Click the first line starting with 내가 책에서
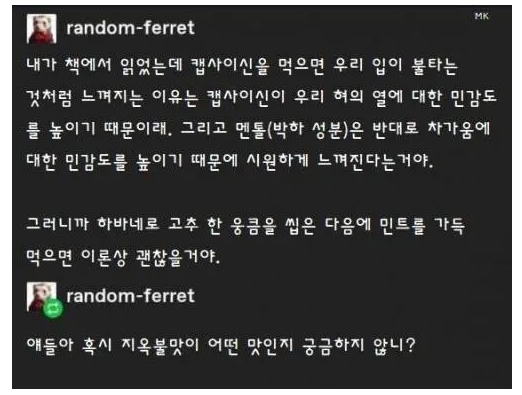 point(242,66)
